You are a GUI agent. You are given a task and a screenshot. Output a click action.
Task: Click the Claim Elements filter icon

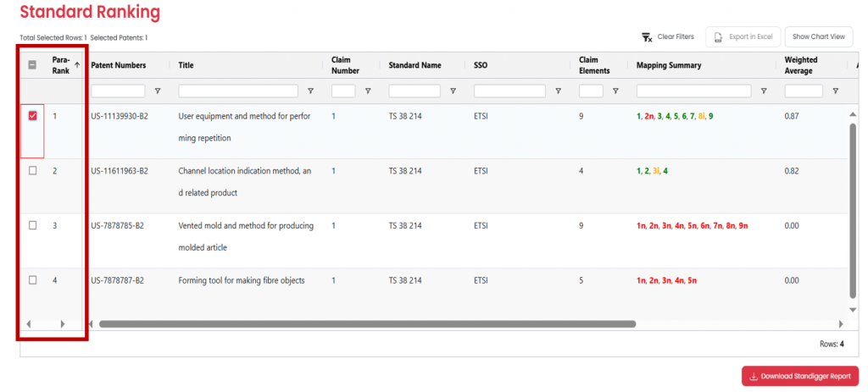coord(615,91)
